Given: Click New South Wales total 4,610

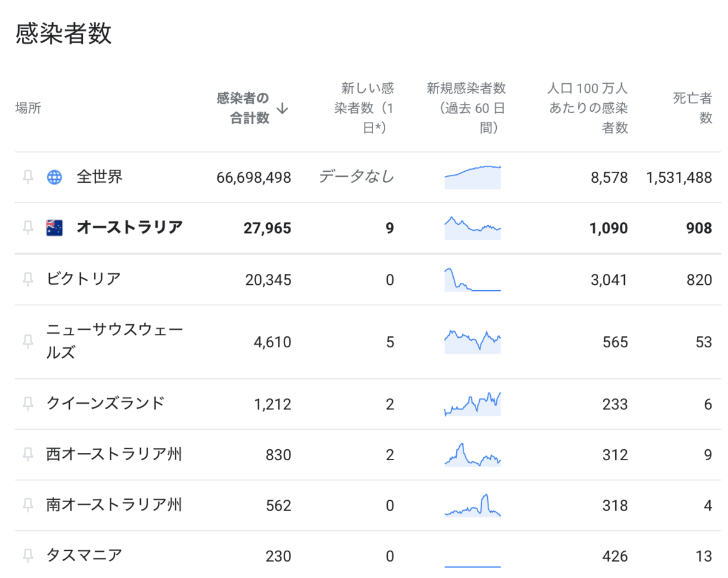Looking at the screenshot, I should point(272,342).
